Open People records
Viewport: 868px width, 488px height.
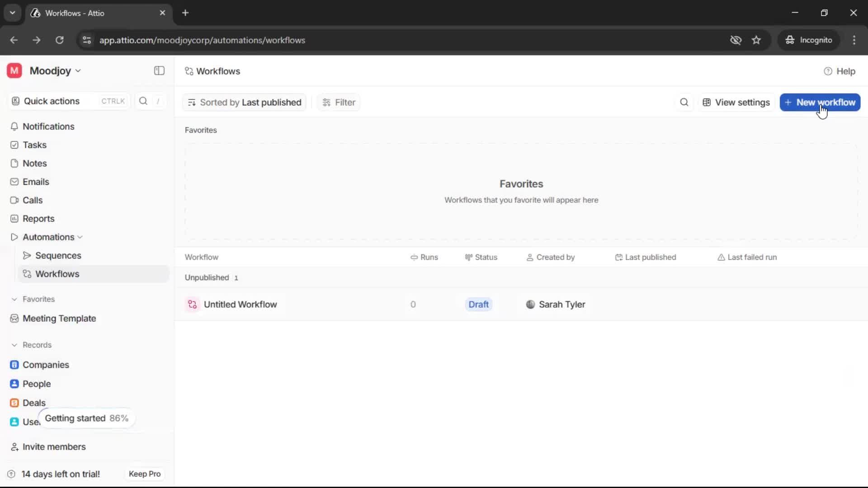[37, 384]
